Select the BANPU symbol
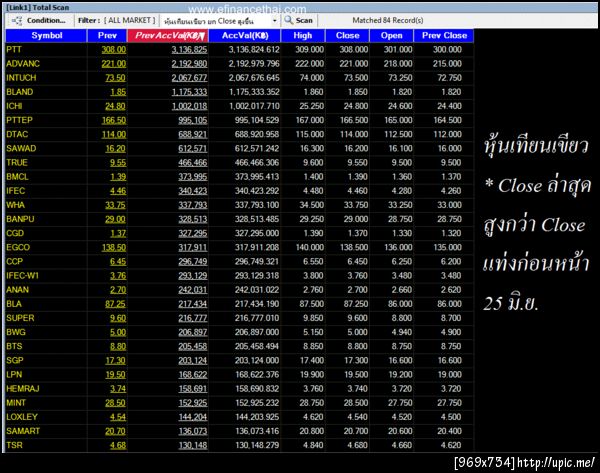 pos(20,220)
